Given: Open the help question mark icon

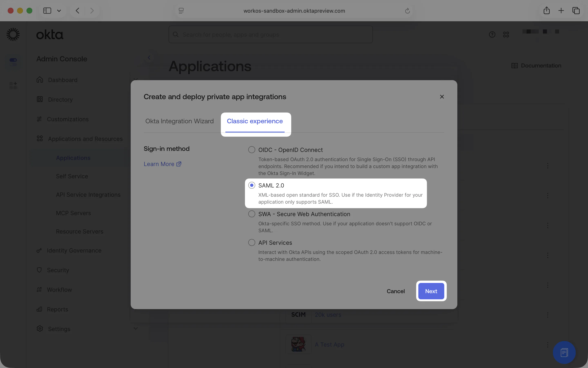Looking at the screenshot, I should 492,35.
